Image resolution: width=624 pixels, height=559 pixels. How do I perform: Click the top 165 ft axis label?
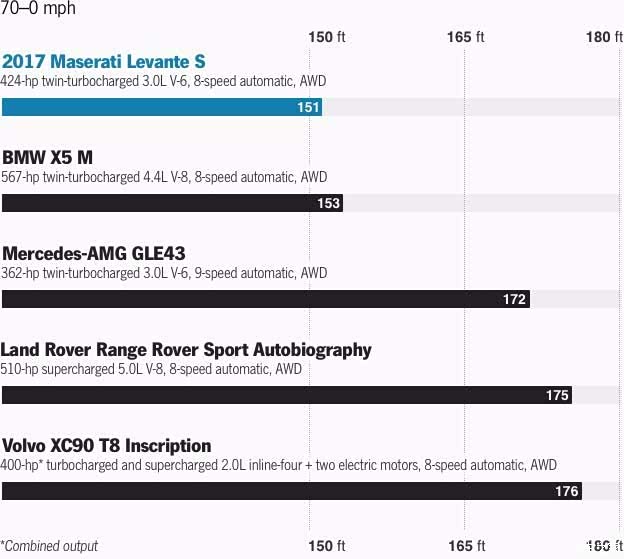coord(465,37)
